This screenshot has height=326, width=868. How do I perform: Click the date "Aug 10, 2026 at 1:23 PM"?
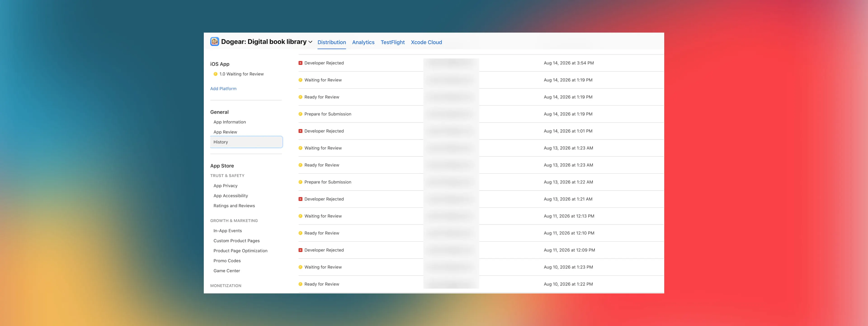pos(568,267)
